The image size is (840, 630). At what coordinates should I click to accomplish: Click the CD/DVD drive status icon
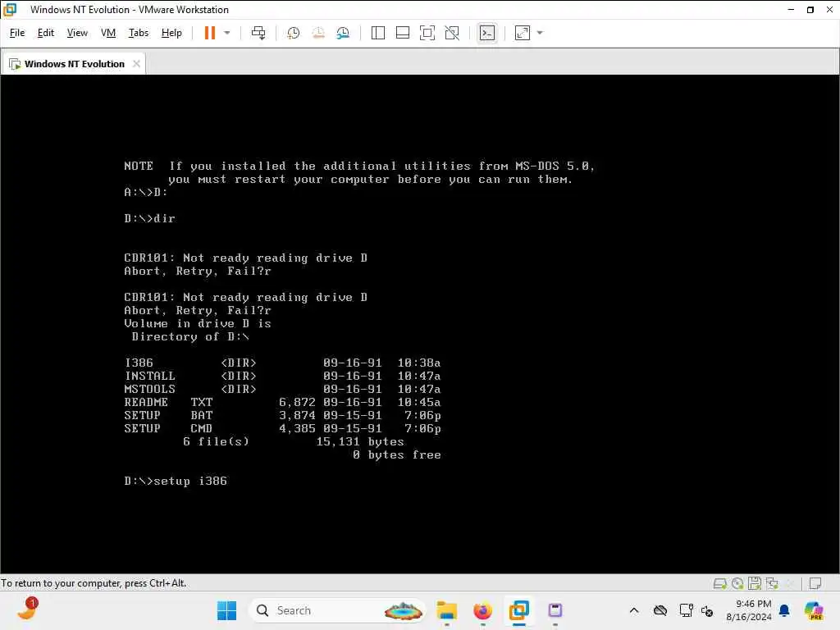737,583
